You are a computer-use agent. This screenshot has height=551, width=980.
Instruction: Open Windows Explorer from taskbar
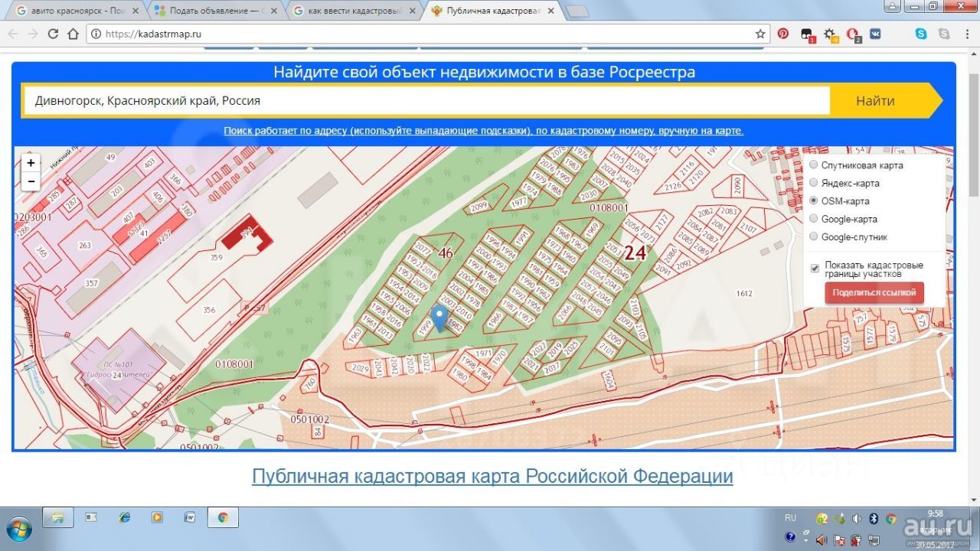point(57,517)
